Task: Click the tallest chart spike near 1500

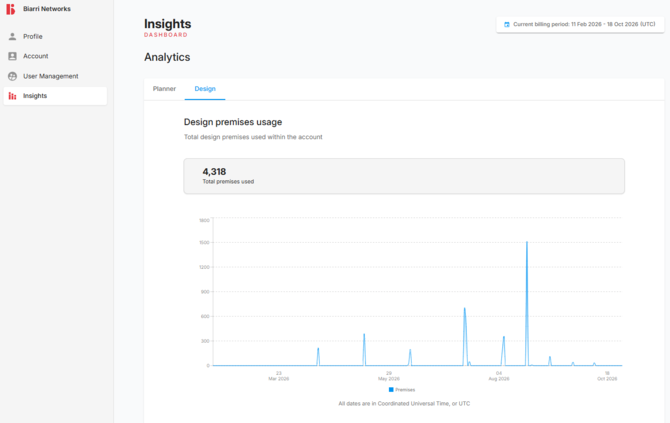Action: pos(527,303)
